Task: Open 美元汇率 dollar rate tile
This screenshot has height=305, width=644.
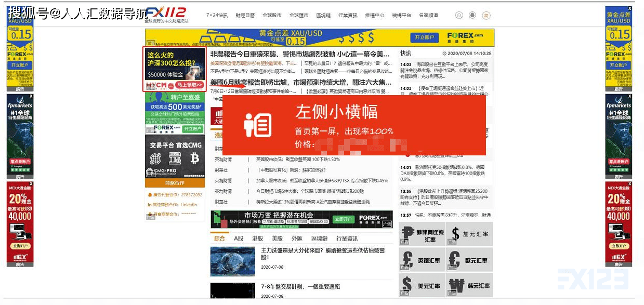Action: (422, 286)
